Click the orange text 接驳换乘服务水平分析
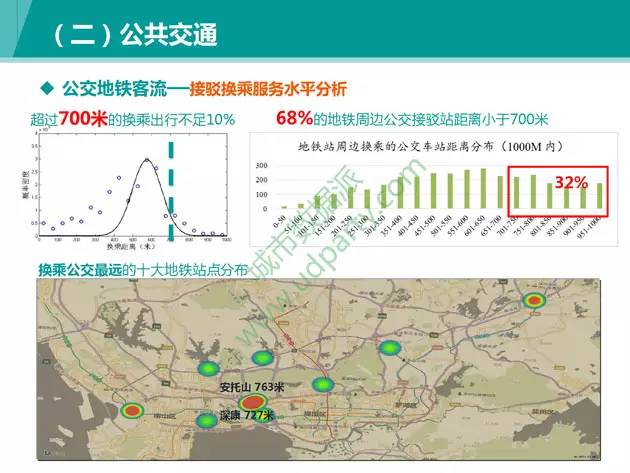 [x=268, y=88]
